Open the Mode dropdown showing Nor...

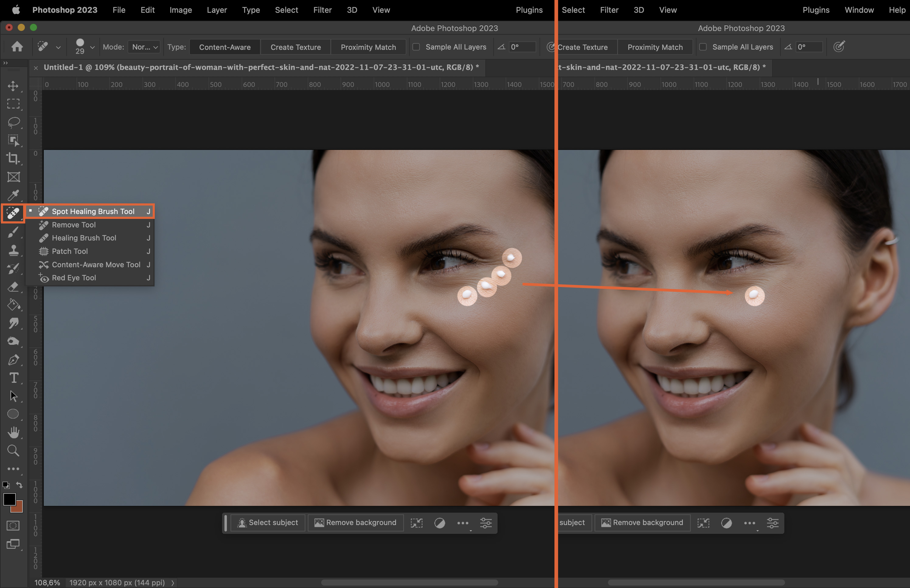pos(144,47)
